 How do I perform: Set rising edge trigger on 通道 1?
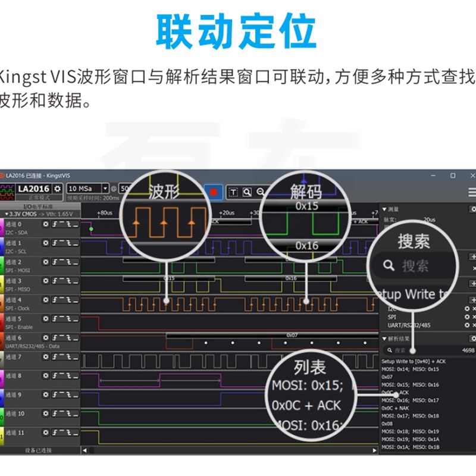[x=55, y=243]
